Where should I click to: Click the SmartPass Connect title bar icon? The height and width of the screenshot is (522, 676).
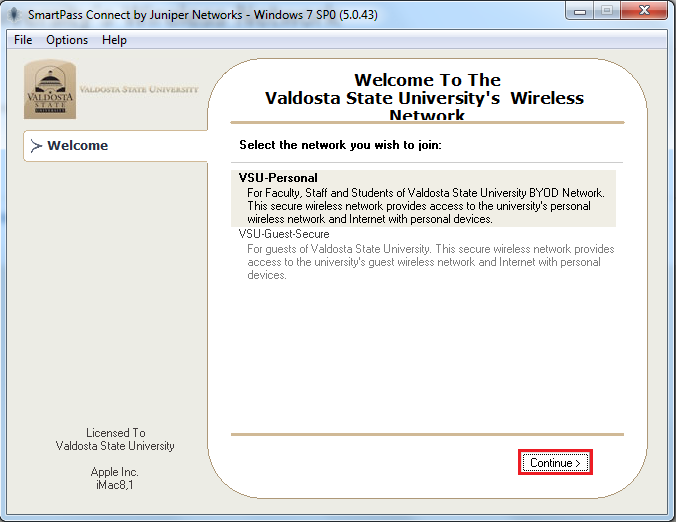click(15, 15)
